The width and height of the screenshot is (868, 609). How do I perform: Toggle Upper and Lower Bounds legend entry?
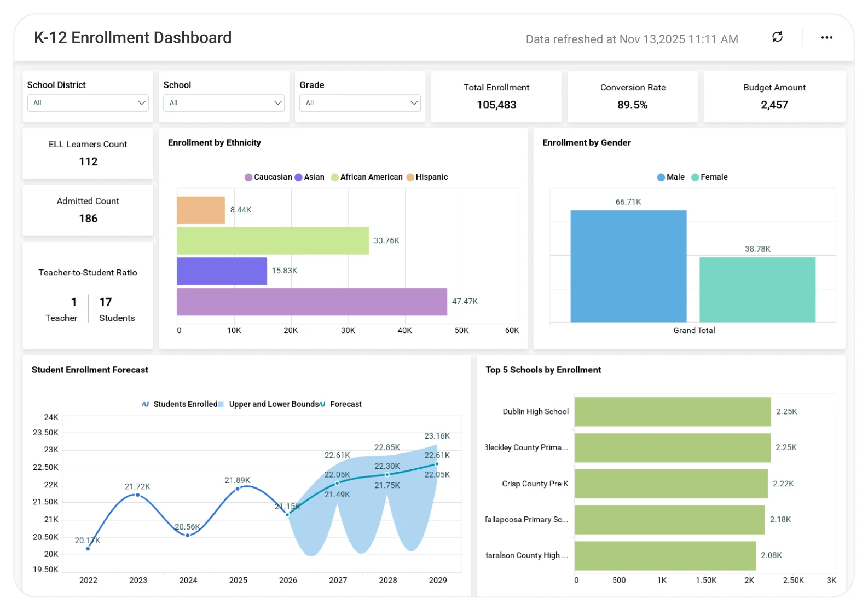click(268, 404)
